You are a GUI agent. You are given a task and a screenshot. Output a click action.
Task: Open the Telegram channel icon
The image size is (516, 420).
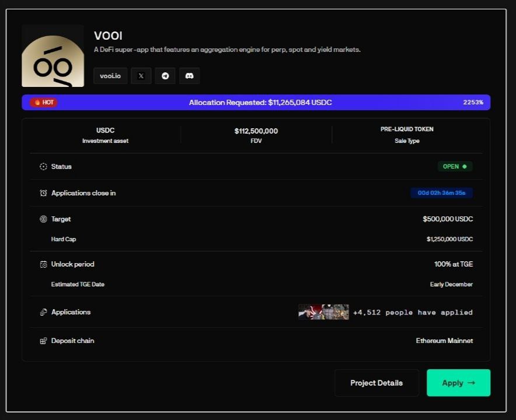click(165, 76)
